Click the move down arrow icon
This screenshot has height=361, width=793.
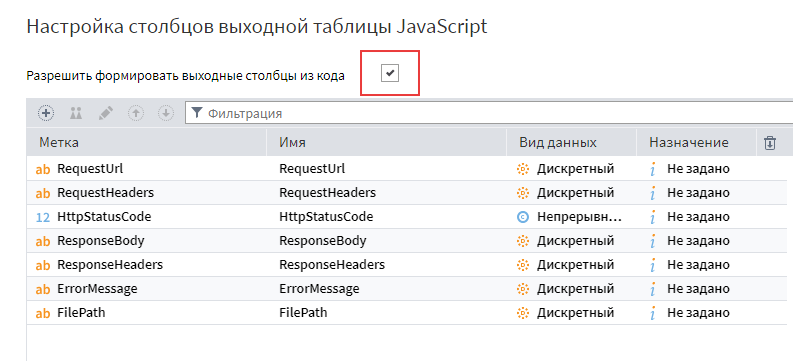pos(166,113)
